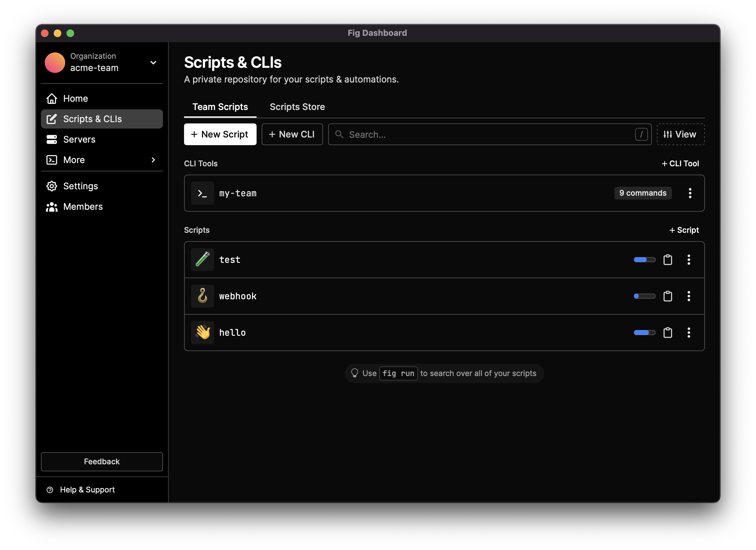Click the search input field

pyautogui.click(x=490, y=134)
